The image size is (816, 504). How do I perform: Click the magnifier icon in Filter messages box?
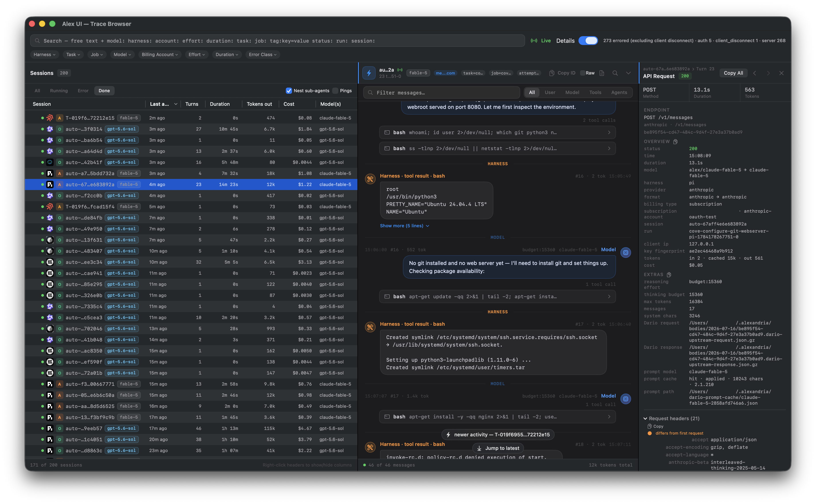pyautogui.click(x=370, y=93)
